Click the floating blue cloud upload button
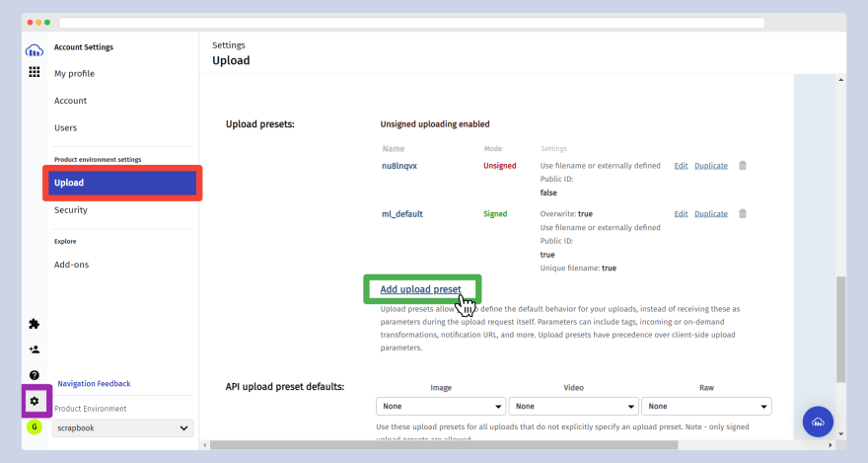This screenshot has height=463, width=868. (x=818, y=422)
